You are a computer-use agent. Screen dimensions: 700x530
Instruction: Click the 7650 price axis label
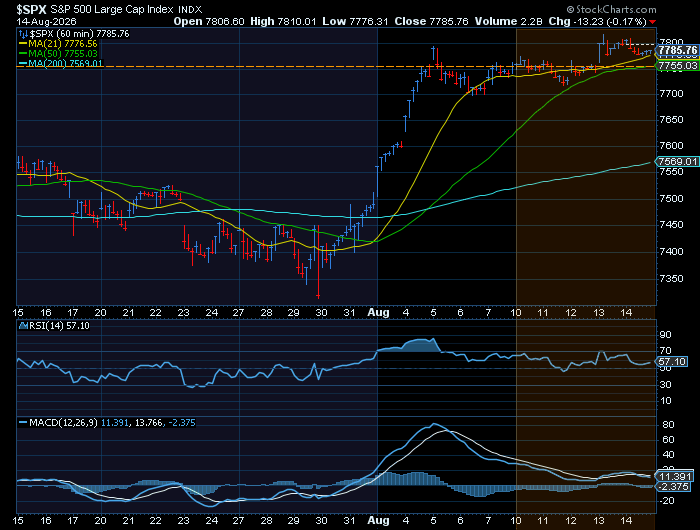671,120
